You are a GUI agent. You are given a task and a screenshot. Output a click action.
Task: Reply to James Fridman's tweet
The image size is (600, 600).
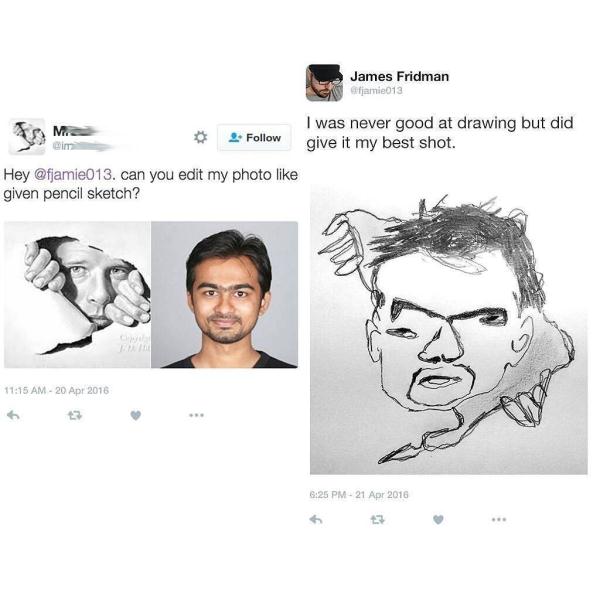click(316, 519)
